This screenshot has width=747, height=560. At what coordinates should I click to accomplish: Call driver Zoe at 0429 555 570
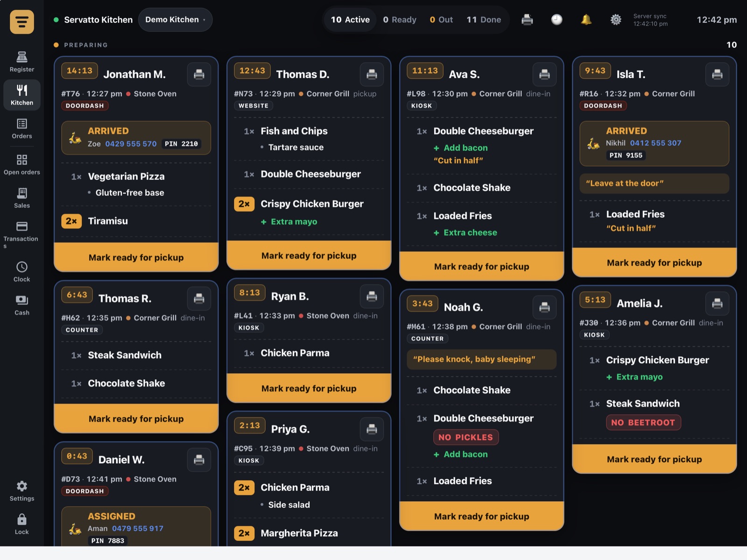coord(131,144)
